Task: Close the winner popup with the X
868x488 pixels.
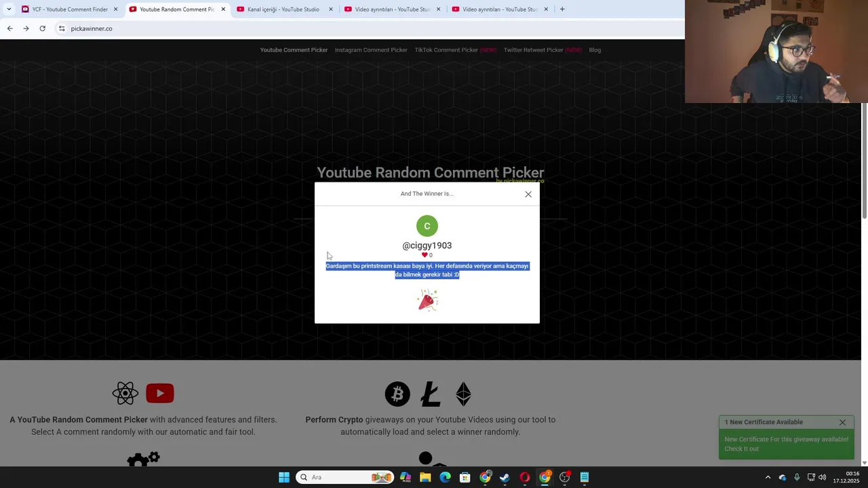Action: (x=528, y=194)
